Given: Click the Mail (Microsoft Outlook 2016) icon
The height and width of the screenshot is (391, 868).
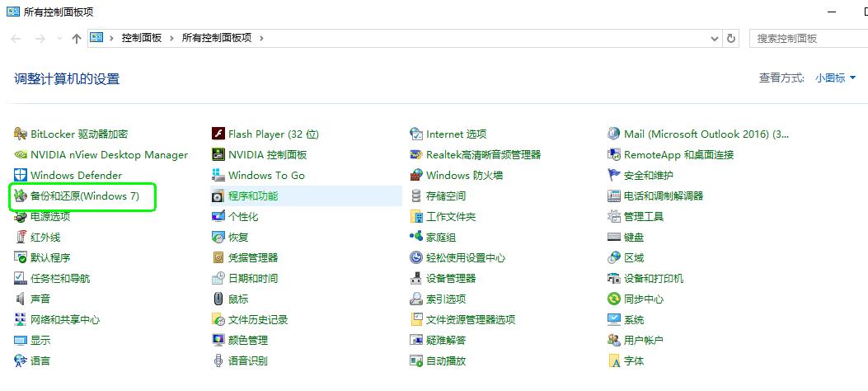Looking at the screenshot, I should point(614,134).
